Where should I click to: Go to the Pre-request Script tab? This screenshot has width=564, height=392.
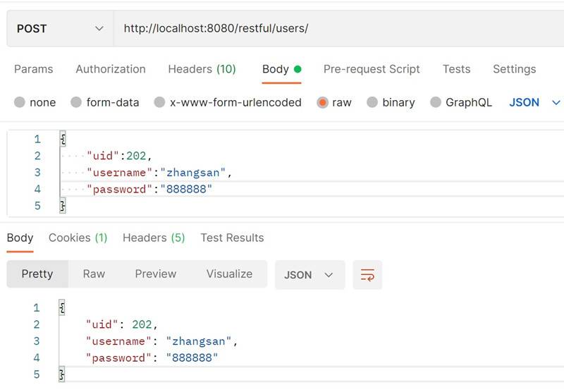coord(372,69)
